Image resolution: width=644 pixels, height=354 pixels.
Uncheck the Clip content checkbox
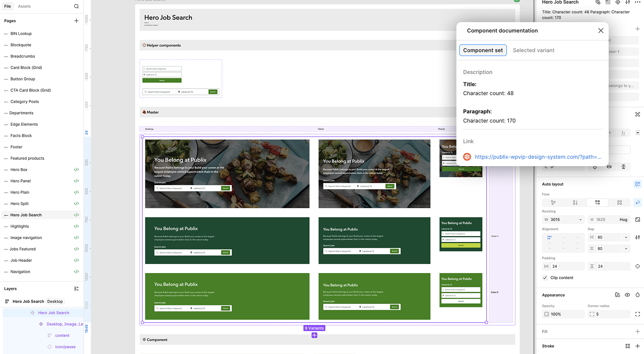point(545,278)
